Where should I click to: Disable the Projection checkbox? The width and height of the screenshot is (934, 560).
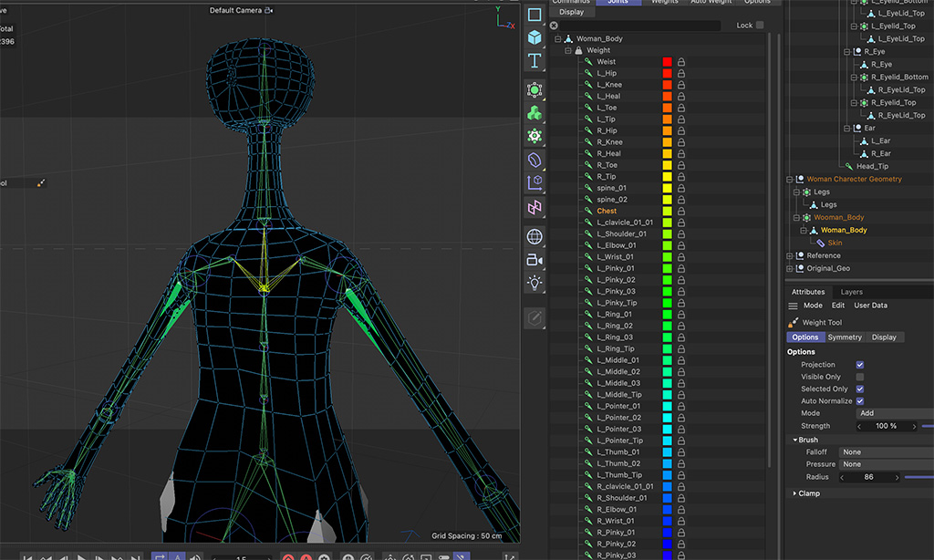[860, 365]
